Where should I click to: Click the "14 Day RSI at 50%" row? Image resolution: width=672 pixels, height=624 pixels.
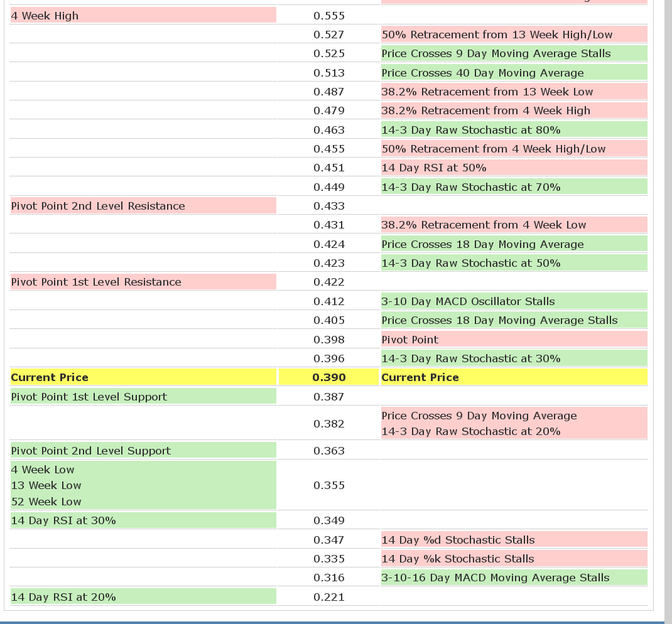pyautogui.click(x=514, y=168)
